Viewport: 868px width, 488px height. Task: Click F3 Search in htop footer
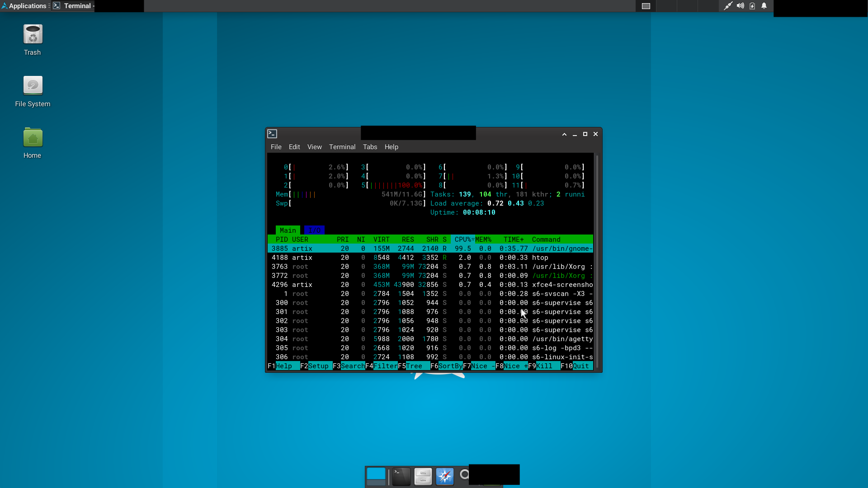tap(349, 366)
